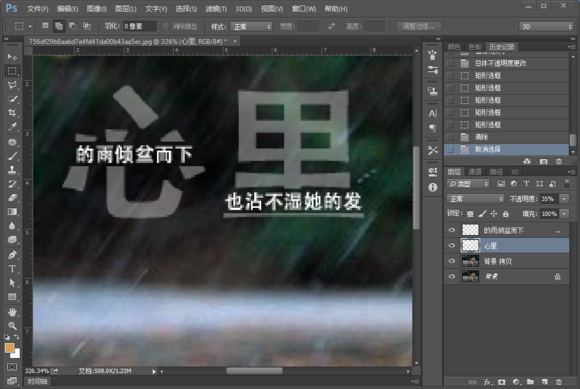This screenshot has height=389, width=580.
Task: Select the Blur tool
Action: pyautogui.click(x=12, y=226)
